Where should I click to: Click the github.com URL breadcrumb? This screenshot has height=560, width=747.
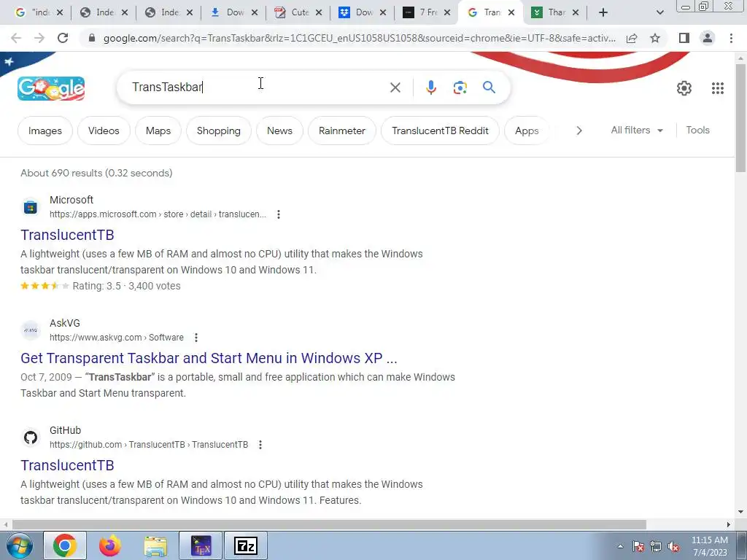click(149, 444)
